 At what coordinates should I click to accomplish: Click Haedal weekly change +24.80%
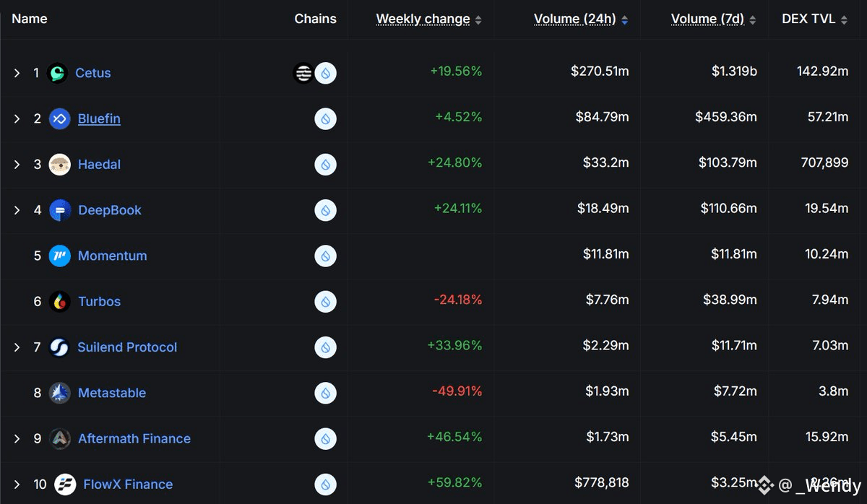coord(454,162)
